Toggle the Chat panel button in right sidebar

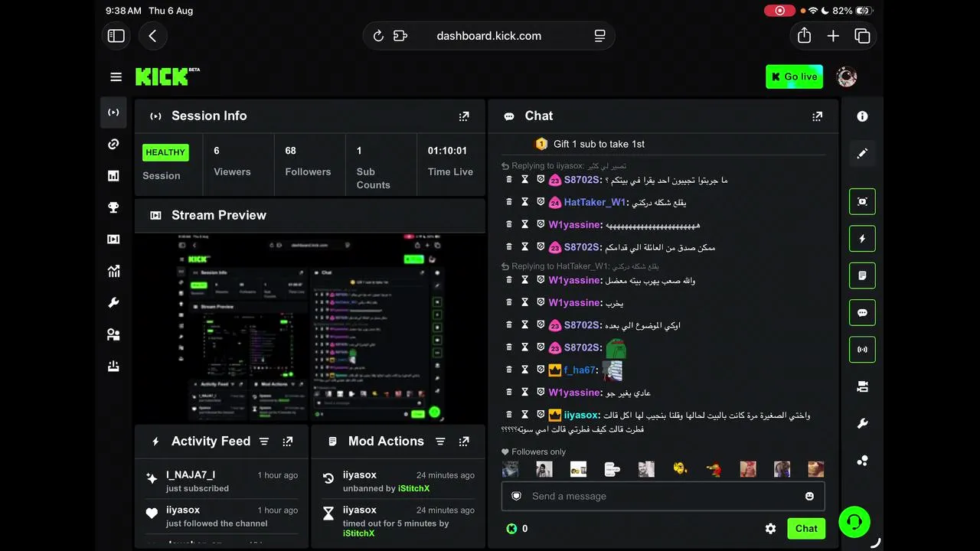click(x=862, y=313)
